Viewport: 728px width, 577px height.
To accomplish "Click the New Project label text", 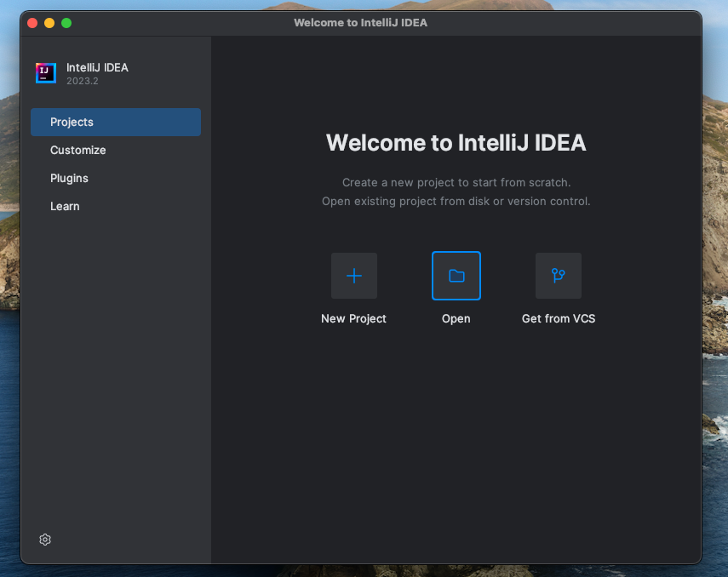I will pyautogui.click(x=353, y=318).
